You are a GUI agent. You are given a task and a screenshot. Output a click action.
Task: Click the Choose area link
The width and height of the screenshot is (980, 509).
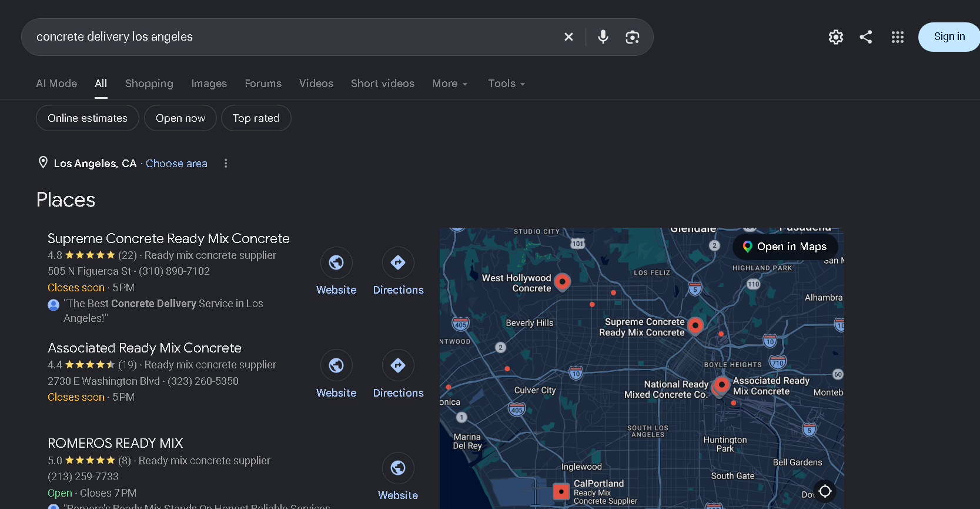click(x=176, y=164)
